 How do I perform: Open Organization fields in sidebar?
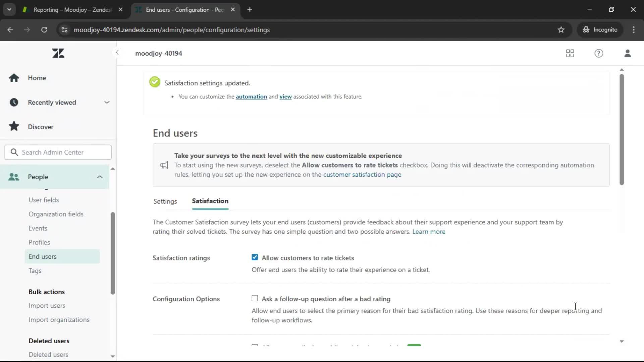coord(56,214)
